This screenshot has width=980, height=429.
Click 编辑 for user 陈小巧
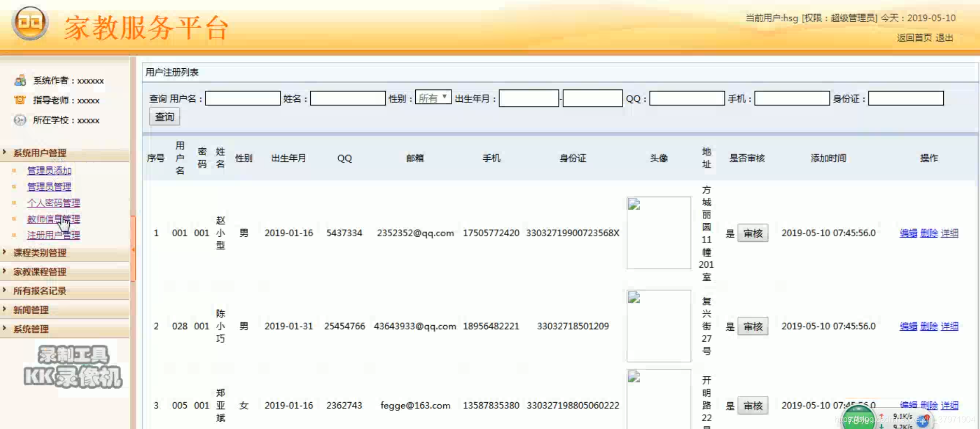click(x=908, y=326)
